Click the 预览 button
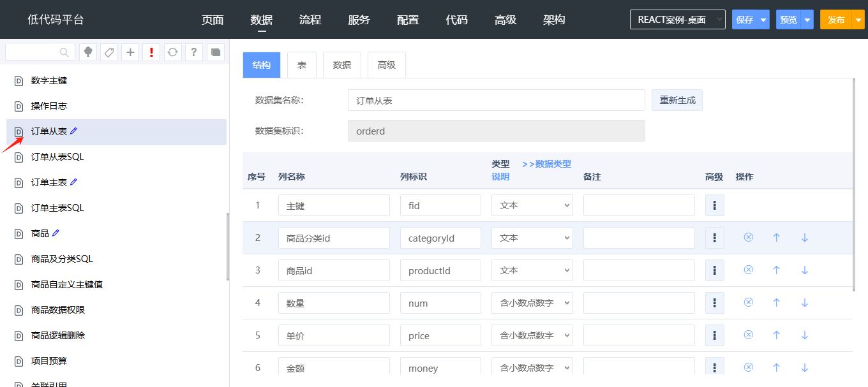Viewport: 868px width, 387px height. coord(789,20)
